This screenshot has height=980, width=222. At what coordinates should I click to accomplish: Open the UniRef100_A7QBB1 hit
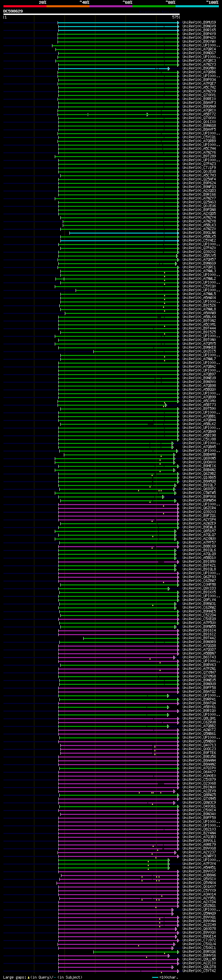[x=199, y=416]
